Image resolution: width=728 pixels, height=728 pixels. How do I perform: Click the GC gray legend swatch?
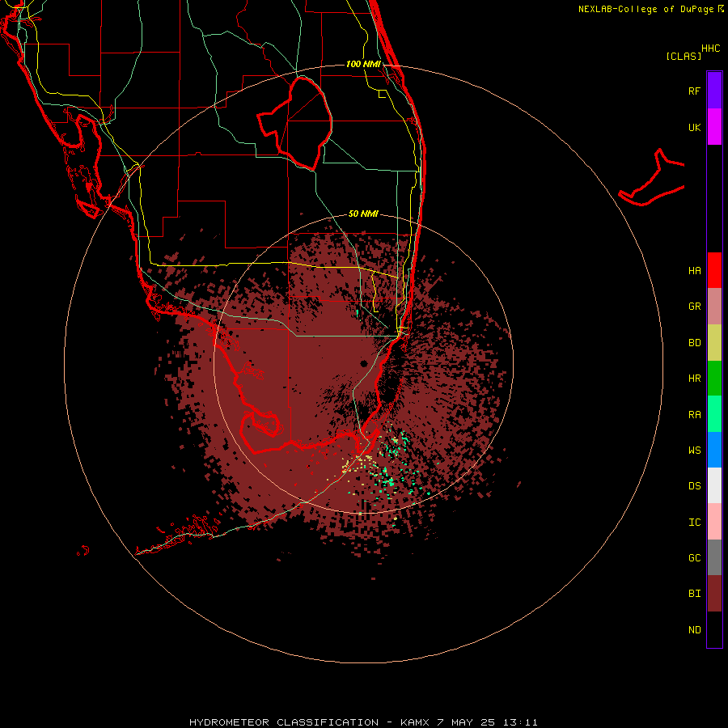714,557
